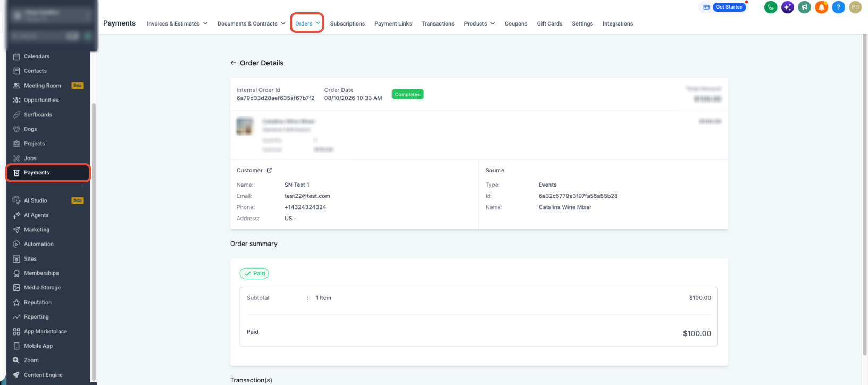Open Content Engine in the sidebar
868x385 pixels.
[x=43, y=375]
